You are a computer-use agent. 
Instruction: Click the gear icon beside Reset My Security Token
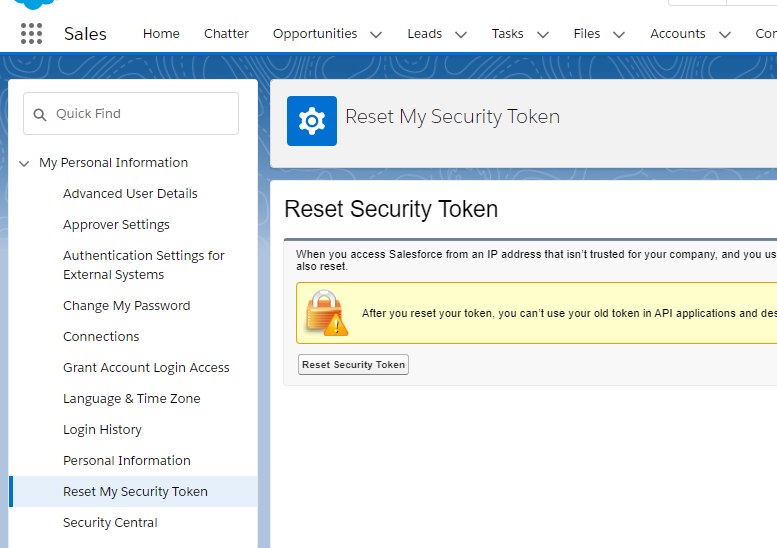312,121
